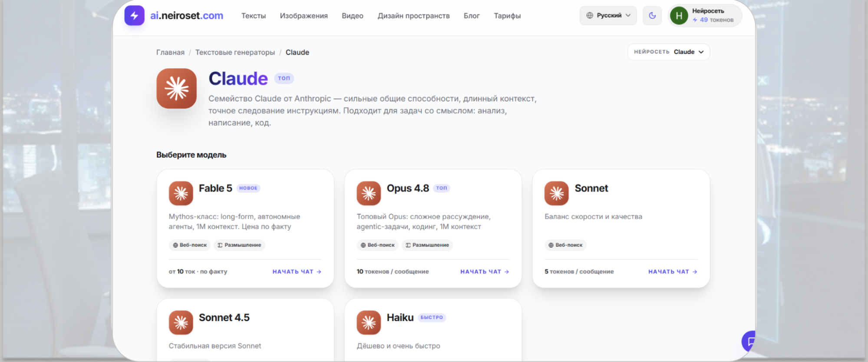Select the Fable 5 model title
868x362 pixels.
click(215, 188)
